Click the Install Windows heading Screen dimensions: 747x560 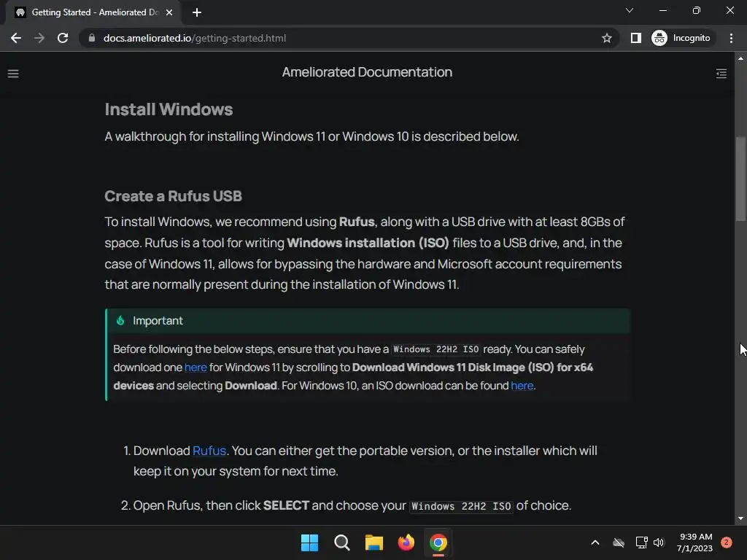click(x=169, y=109)
